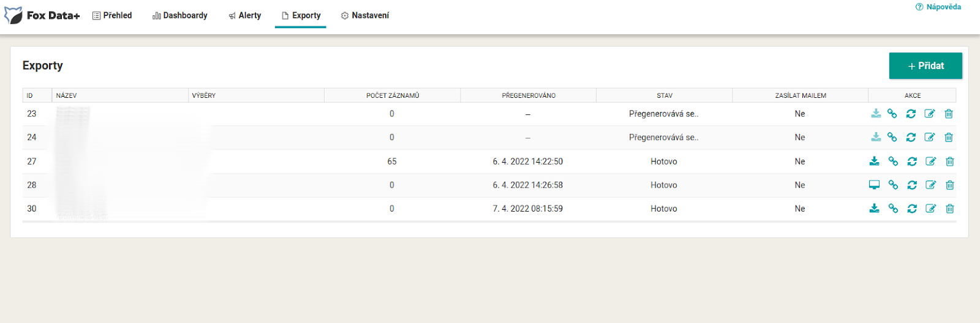Click Akce column header
980x323 pixels.
click(913, 95)
